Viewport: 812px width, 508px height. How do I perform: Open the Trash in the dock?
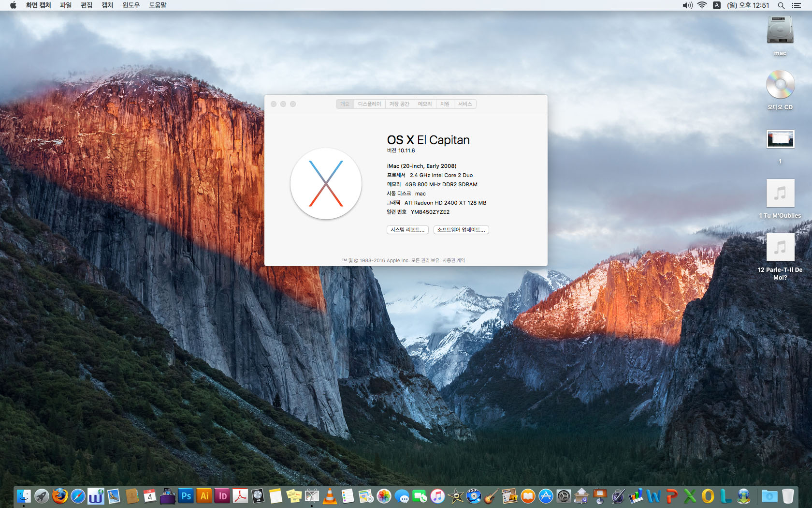click(x=788, y=496)
